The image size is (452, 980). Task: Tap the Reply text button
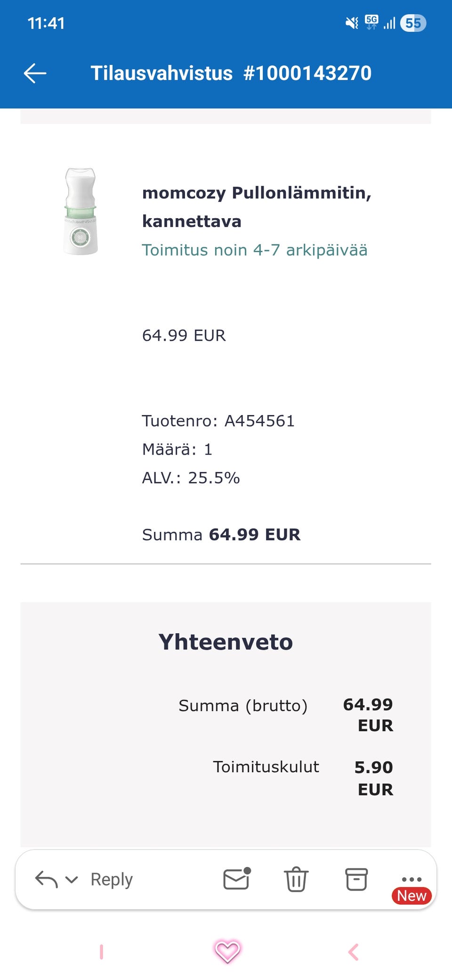click(112, 880)
